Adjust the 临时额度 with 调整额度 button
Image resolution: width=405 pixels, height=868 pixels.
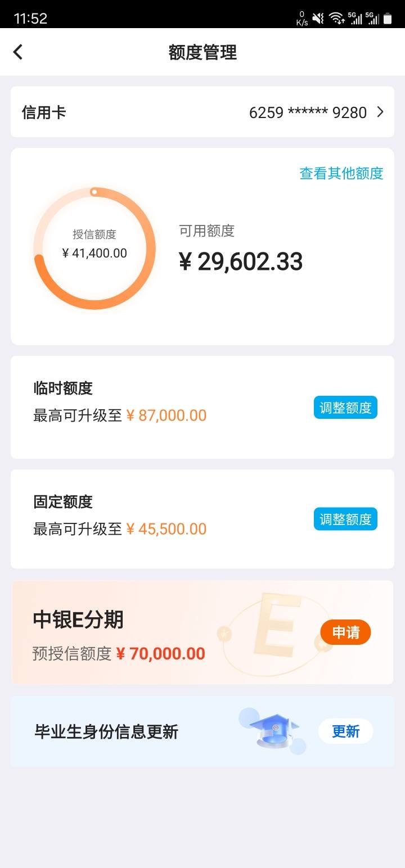(x=345, y=408)
